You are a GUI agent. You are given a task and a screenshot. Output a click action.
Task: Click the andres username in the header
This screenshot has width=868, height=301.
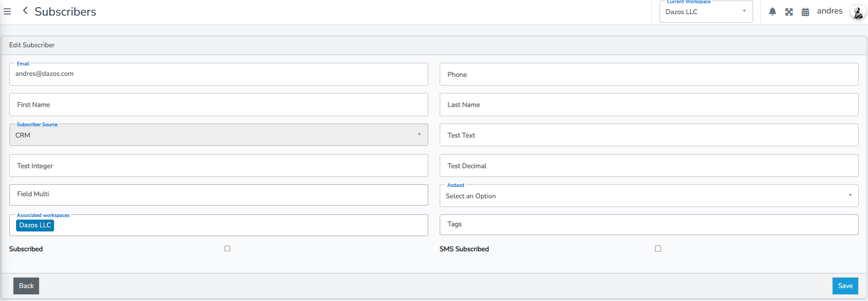tap(830, 11)
